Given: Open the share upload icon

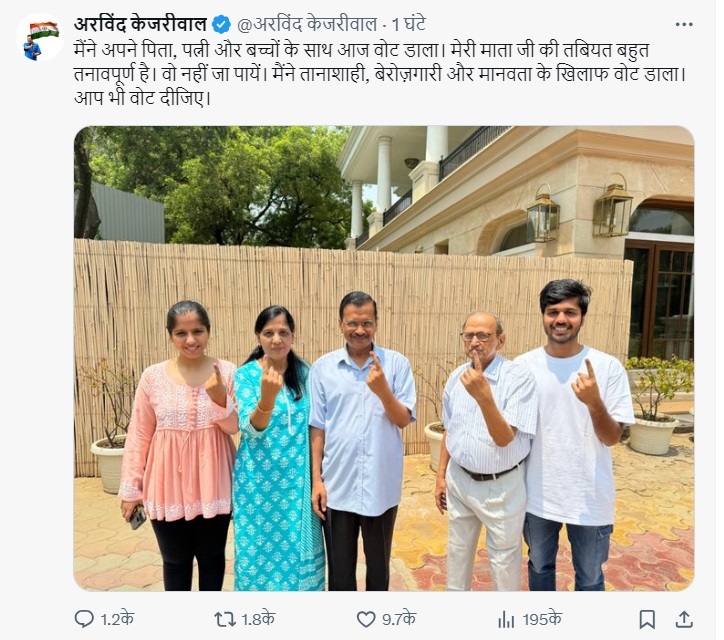Looking at the screenshot, I should coord(684,619).
